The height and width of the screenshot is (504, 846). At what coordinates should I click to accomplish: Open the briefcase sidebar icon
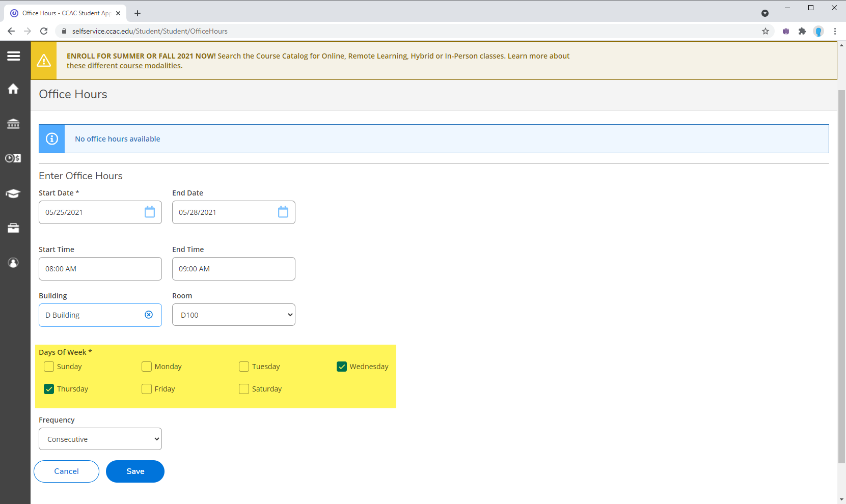coord(13,228)
